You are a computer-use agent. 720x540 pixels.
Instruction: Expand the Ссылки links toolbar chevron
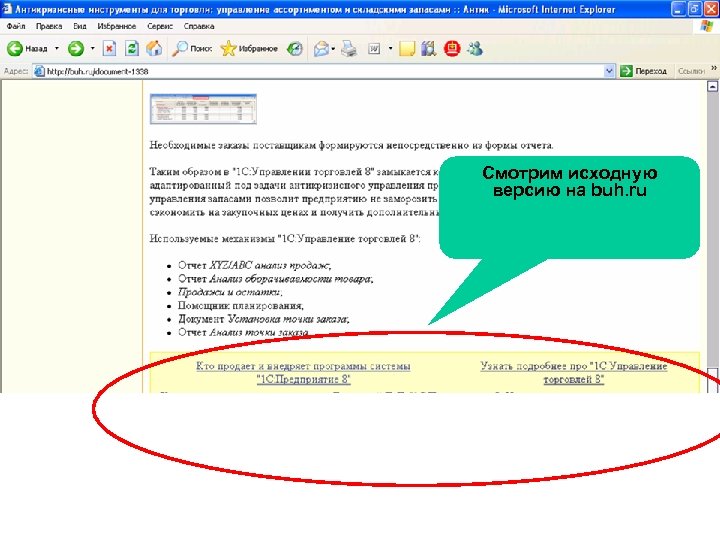[714, 68]
